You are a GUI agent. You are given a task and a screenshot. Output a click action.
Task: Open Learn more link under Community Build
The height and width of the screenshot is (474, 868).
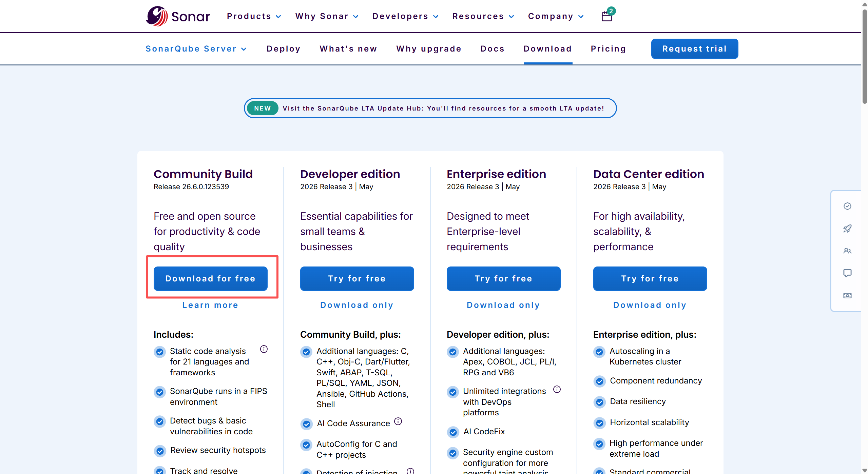point(210,305)
